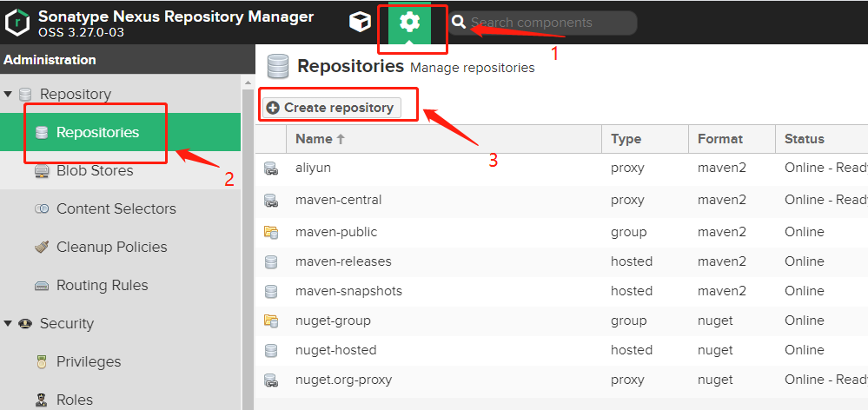This screenshot has height=410, width=868.
Task: Sort by Name column header
Action: pyautogui.click(x=443, y=139)
